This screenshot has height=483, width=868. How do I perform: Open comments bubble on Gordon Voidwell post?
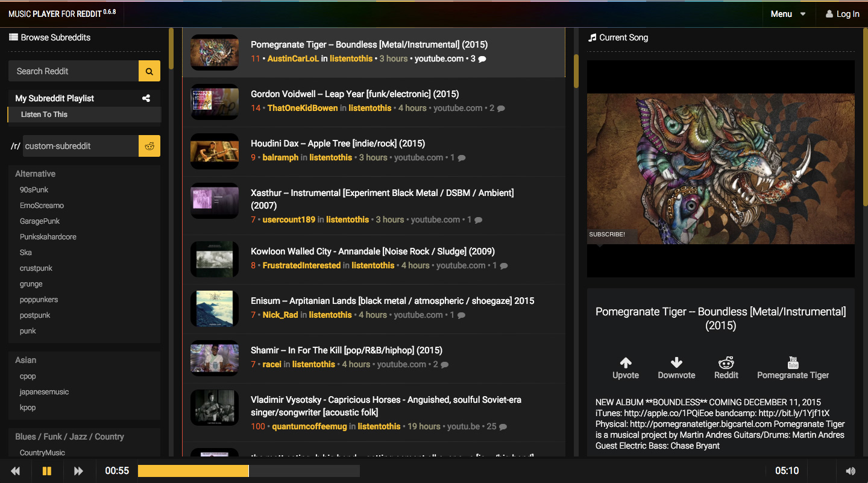point(501,109)
